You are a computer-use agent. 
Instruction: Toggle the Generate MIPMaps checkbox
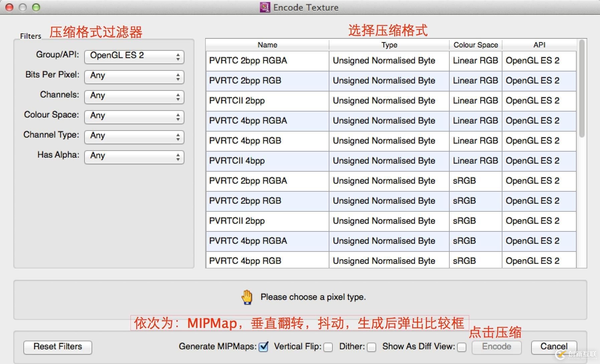point(264,347)
